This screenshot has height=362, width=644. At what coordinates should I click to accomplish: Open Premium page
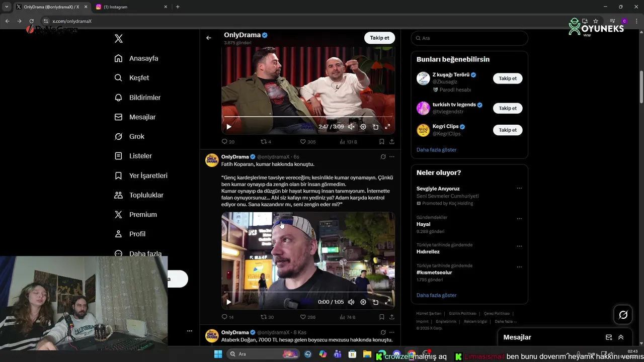[x=135, y=215]
